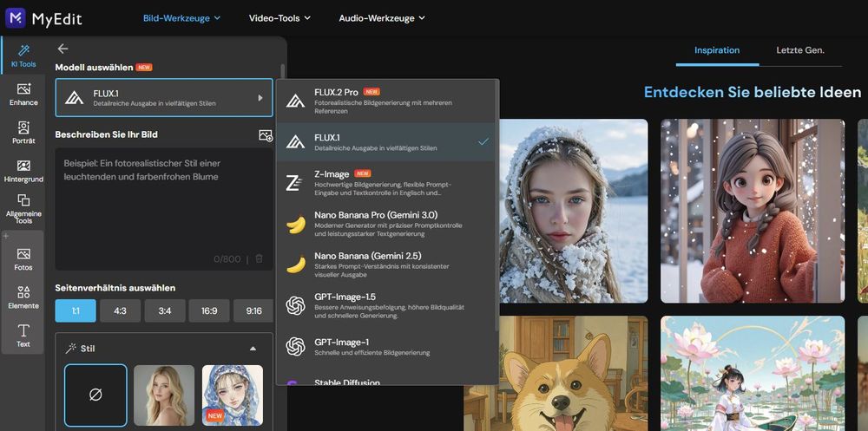
Task: Click the Z-Image model icon
Action: (294, 183)
